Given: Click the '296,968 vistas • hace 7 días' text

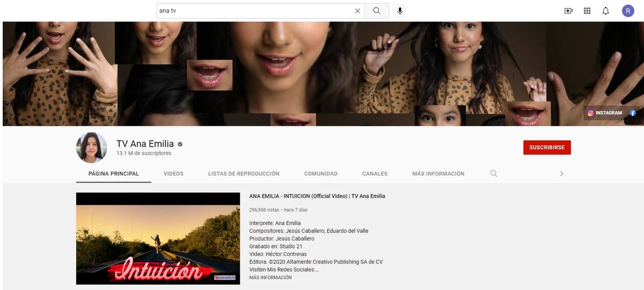Looking at the screenshot, I should (x=279, y=210).
